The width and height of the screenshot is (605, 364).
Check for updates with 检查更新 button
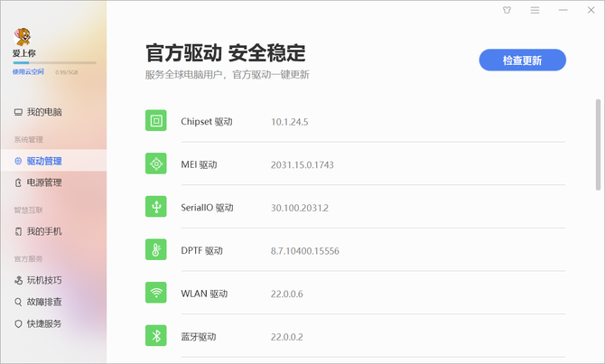(x=523, y=61)
